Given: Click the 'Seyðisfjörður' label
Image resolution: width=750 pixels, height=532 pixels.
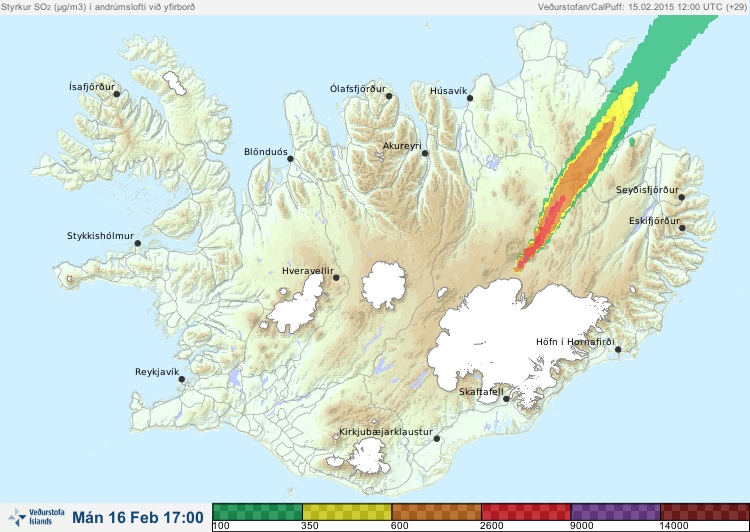Looking at the screenshot, I should pyautogui.click(x=647, y=190).
